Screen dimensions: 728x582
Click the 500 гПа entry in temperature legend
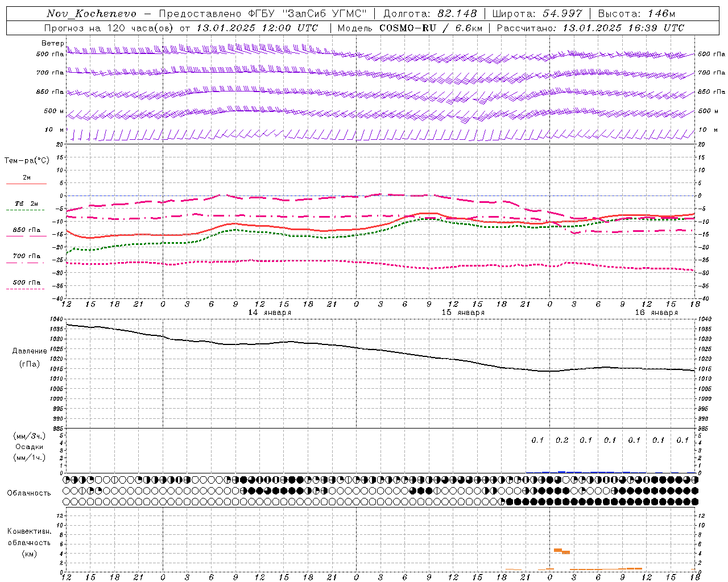(26, 282)
